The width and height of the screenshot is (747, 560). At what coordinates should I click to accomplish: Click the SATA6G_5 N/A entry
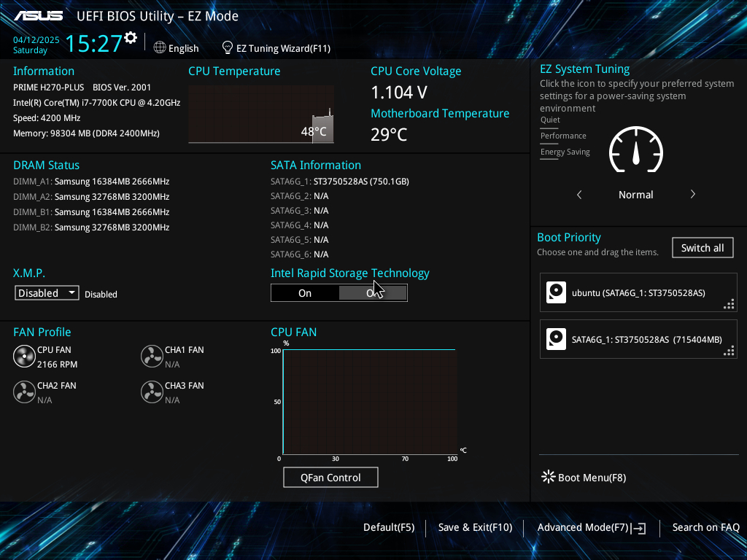[300, 239]
